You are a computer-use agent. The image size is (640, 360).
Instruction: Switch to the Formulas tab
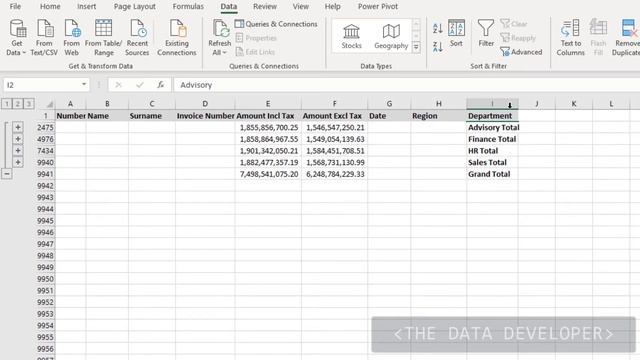(188, 7)
